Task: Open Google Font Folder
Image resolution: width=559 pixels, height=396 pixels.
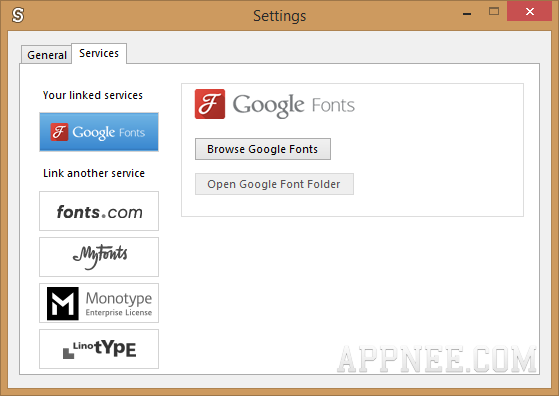Action: pyautogui.click(x=274, y=184)
